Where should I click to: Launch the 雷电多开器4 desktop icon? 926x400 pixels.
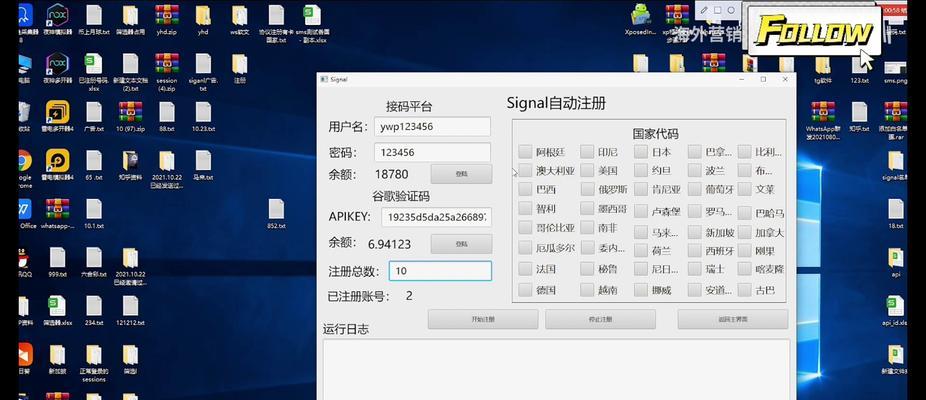click(x=57, y=116)
